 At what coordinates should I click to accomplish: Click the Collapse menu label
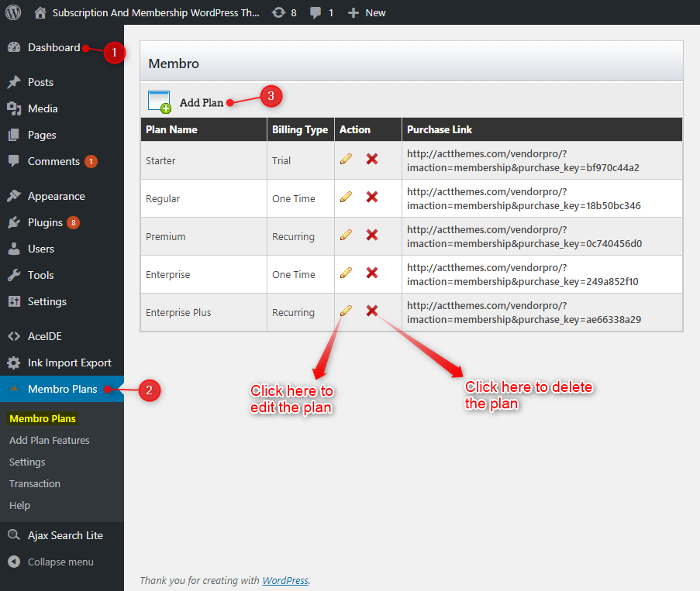tap(60, 562)
